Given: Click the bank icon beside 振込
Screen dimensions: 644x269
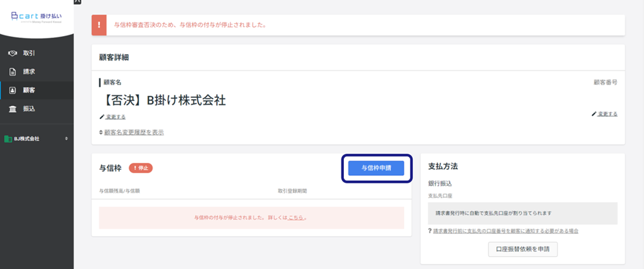Looking at the screenshot, I should coord(12,109).
